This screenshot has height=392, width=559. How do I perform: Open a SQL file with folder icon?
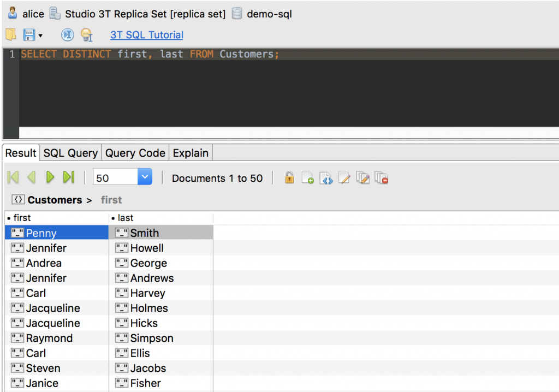11,34
